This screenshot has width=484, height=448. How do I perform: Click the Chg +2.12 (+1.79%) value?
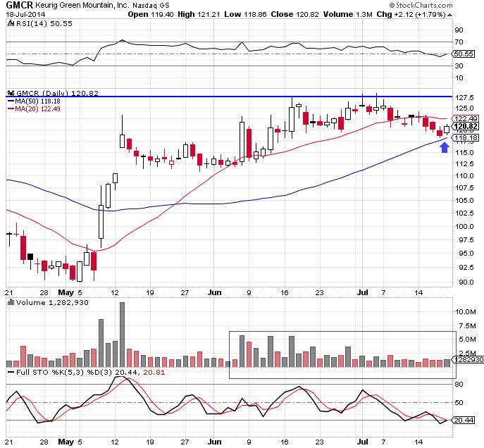[411, 15]
